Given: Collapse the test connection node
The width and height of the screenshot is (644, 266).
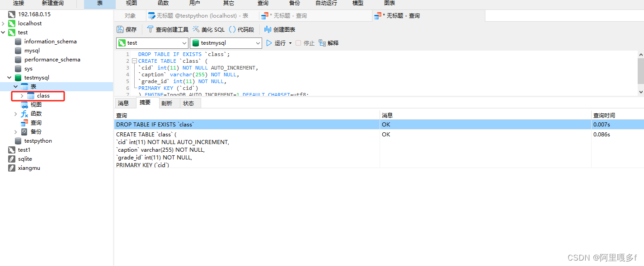Looking at the screenshot, I should click(x=4, y=32).
